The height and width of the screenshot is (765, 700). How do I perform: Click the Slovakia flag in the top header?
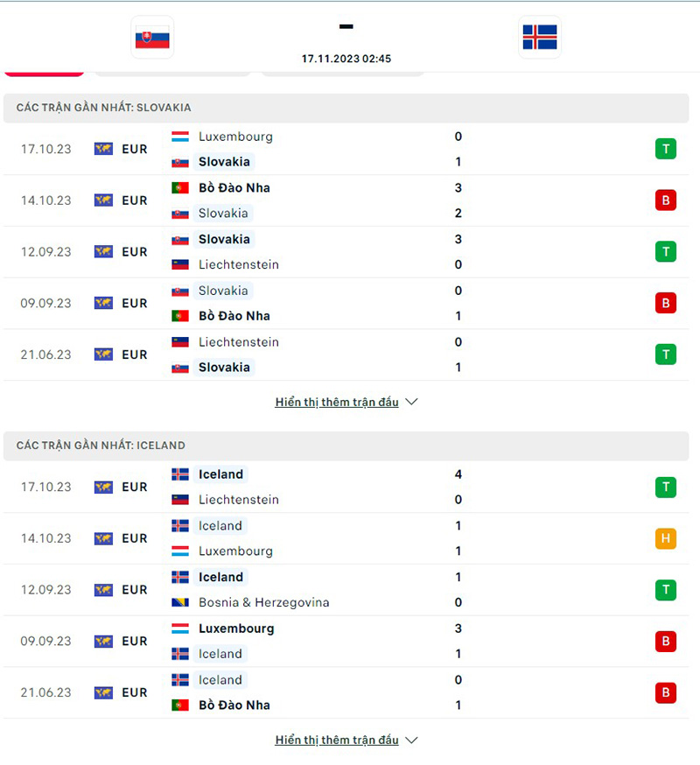pos(152,38)
